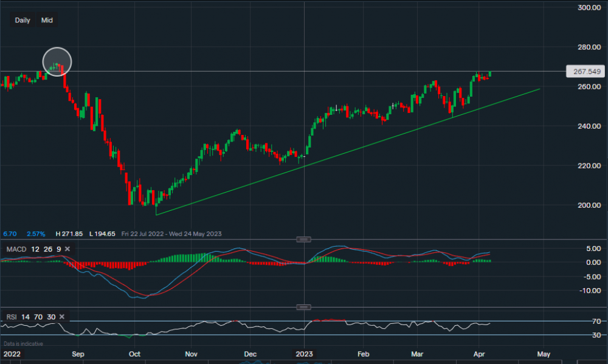
Task: Remove the RSI indicator using its X icon
Action: click(61, 317)
